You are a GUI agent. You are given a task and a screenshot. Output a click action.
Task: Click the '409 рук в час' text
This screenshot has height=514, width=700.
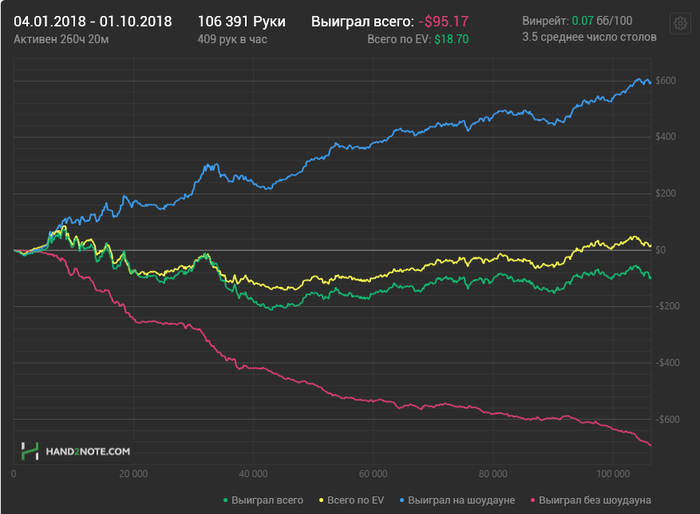(232, 39)
